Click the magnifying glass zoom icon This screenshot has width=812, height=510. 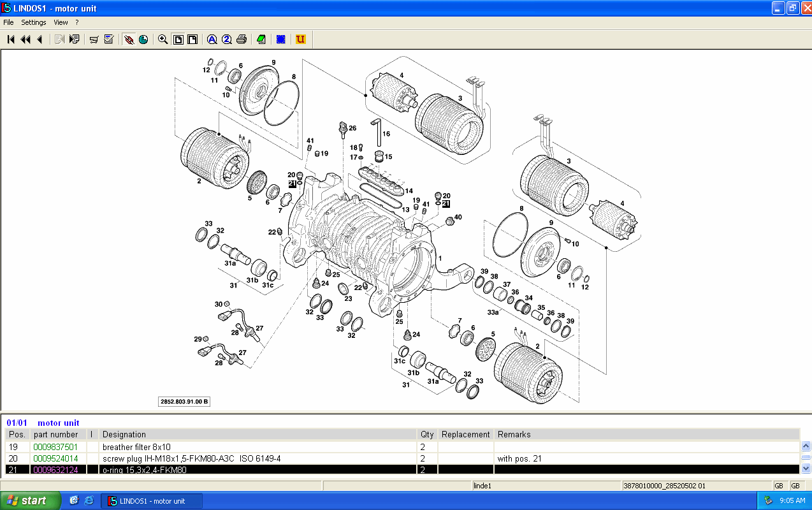[163, 40]
